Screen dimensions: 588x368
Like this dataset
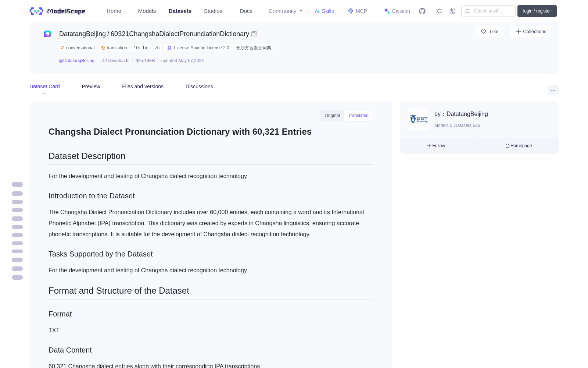[x=489, y=32]
